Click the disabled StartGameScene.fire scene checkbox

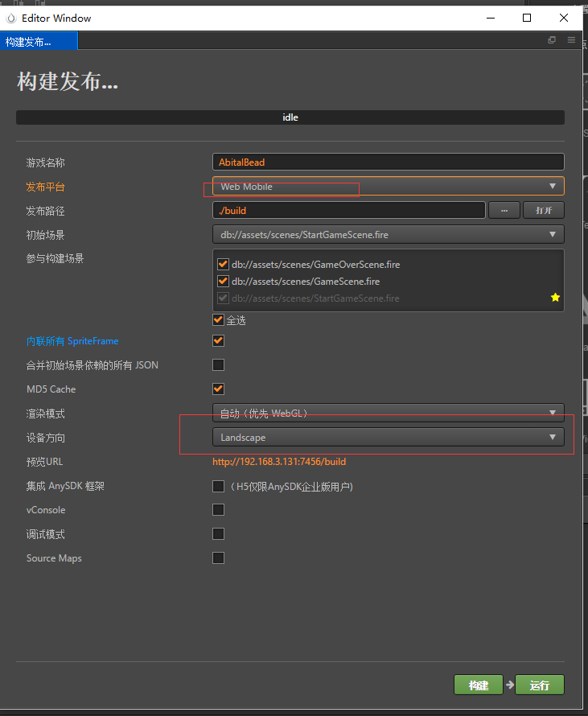tap(223, 298)
